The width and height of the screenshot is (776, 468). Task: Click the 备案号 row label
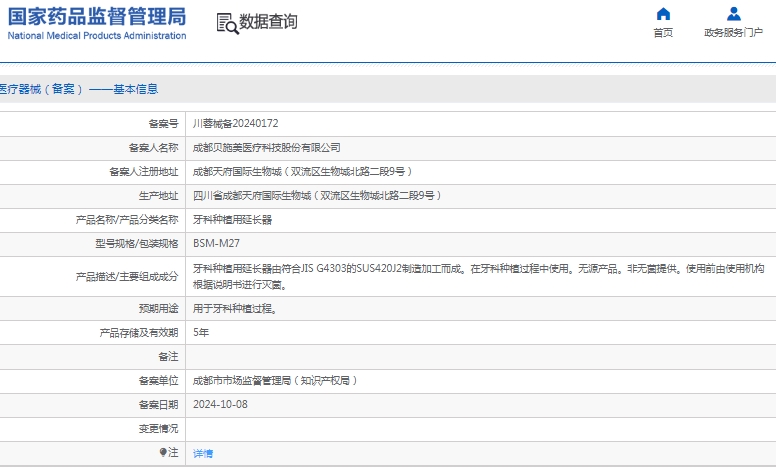(x=163, y=124)
